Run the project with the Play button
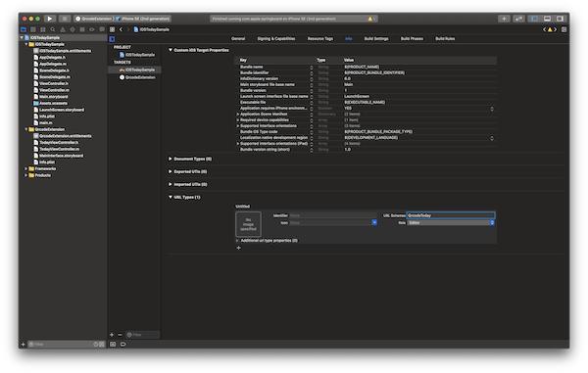 50,19
